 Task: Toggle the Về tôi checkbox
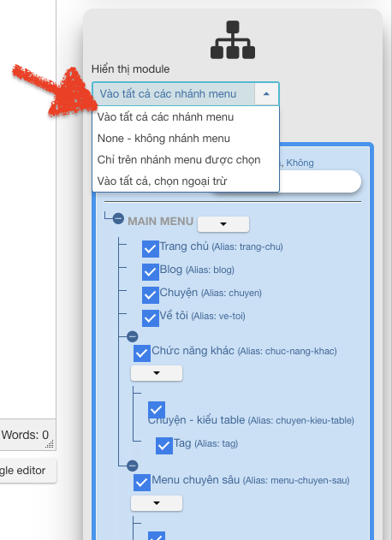pos(151,317)
